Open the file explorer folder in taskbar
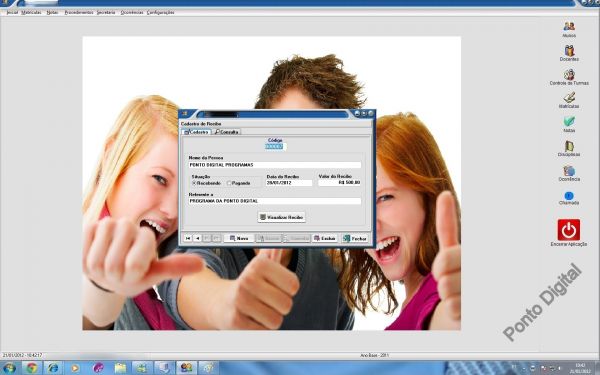The width and height of the screenshot is (600, 375). pos(120,368)
